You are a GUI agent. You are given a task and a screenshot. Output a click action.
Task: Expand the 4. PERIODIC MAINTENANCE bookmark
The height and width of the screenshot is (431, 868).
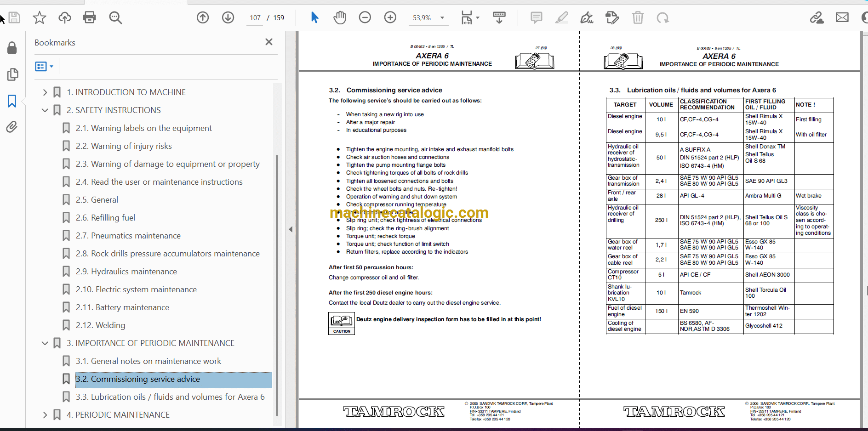[45, 415]
